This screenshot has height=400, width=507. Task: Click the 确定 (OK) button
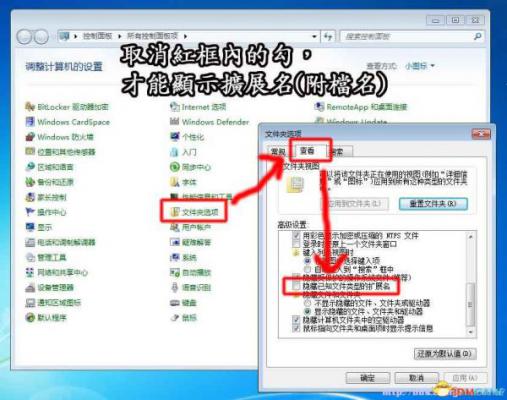point(368,378)
